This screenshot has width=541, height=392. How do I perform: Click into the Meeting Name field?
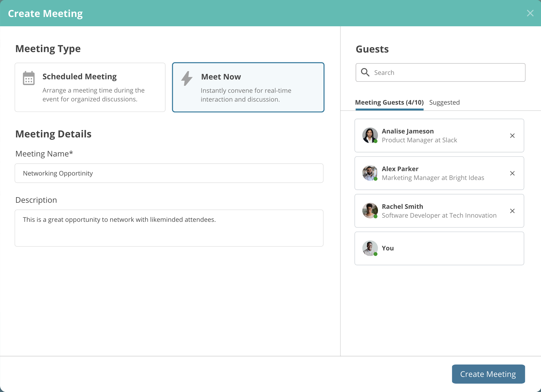pos(169,173)
